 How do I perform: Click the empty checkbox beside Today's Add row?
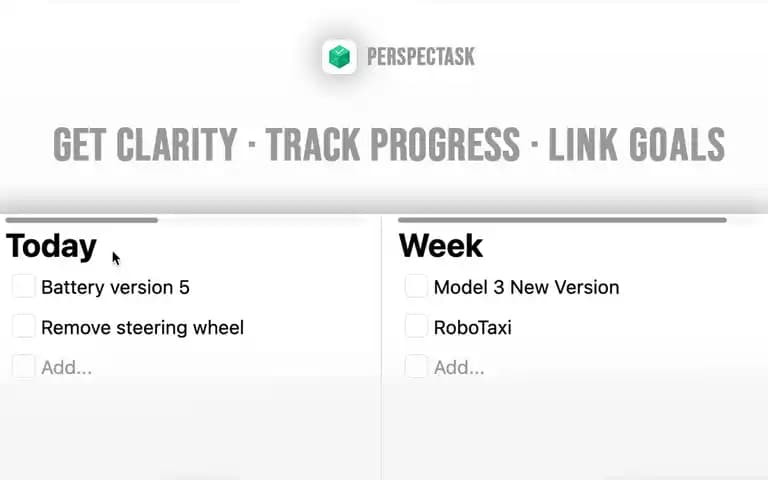(24, 366)
